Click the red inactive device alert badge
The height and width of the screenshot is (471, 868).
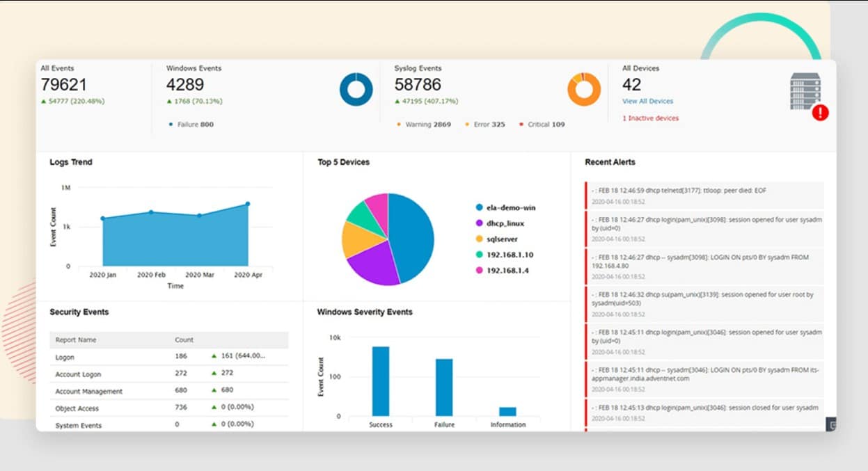tap(820, 112)
